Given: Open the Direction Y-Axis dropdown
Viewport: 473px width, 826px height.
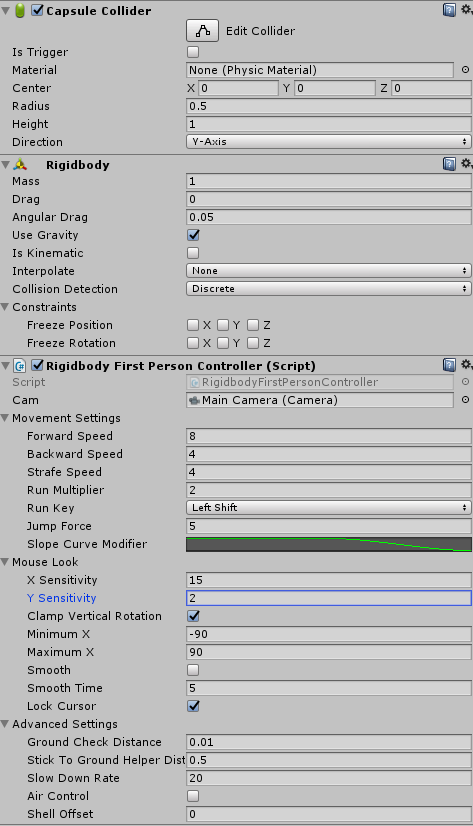Looking at the screenshot, I should pos(329,142).
